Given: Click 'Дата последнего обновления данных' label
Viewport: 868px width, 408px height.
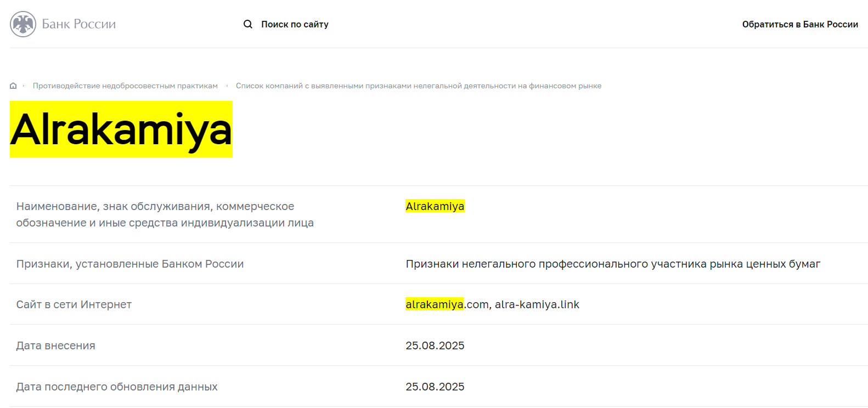Looking at the screenshot, I should tap(117, 387).
